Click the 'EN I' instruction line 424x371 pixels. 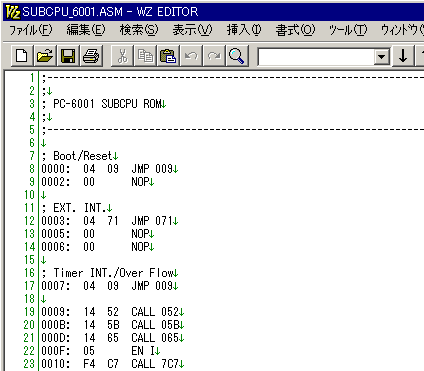143,351
